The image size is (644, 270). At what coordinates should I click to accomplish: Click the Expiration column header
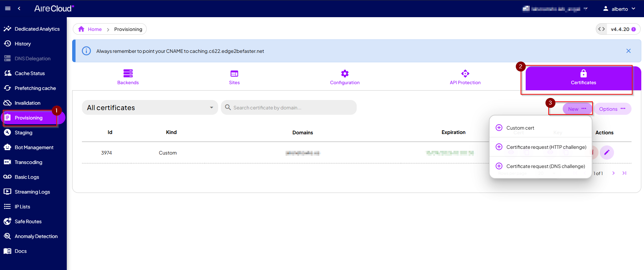(x=453, y=132)
